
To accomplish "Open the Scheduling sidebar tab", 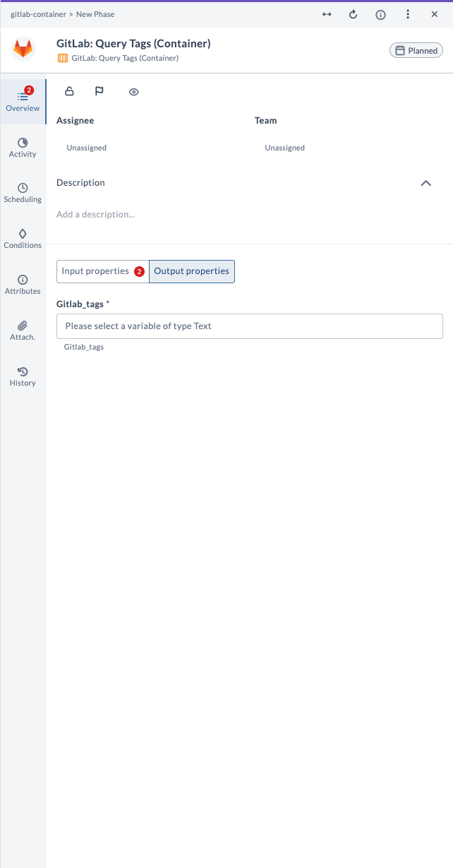I will [23, 193].
